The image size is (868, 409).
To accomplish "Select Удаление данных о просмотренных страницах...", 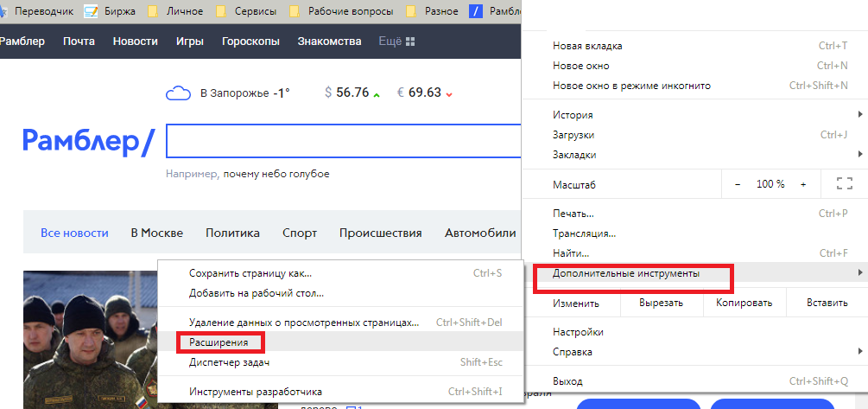I will pos(340,322).
